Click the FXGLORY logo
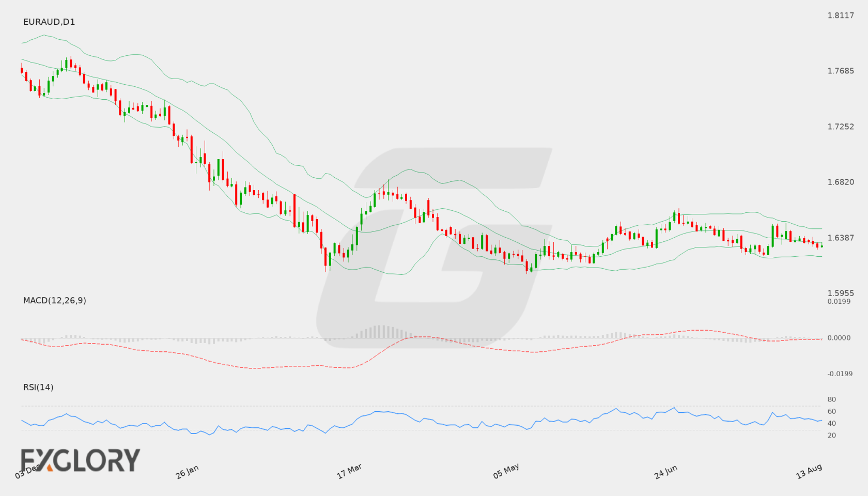The image size is (868, 496). (x=80, y=460)
